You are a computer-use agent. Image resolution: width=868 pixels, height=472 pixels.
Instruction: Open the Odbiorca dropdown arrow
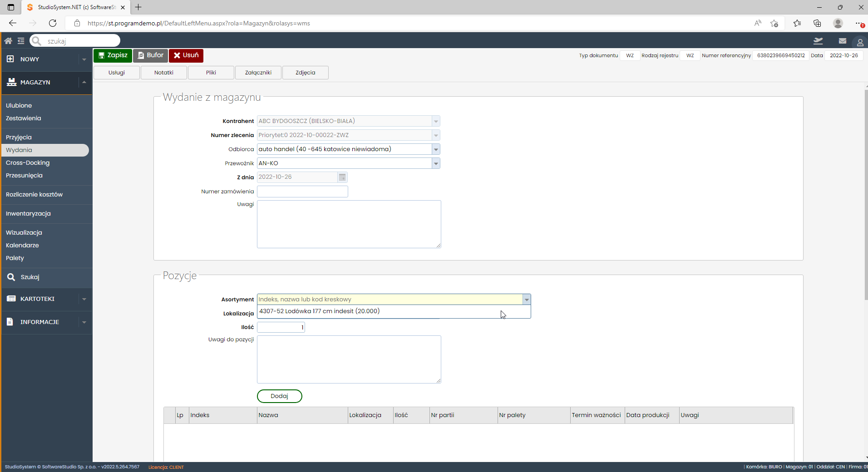[436, 149]
